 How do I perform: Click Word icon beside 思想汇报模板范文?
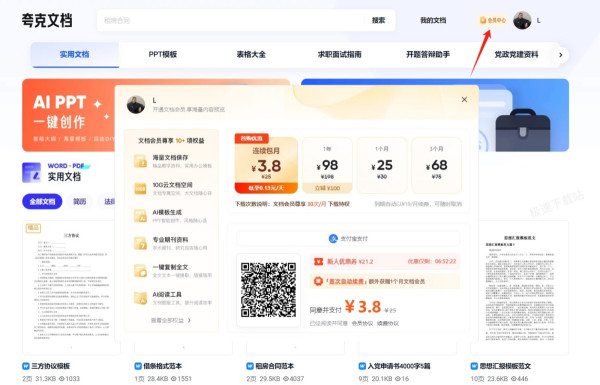tap(474, 366)
